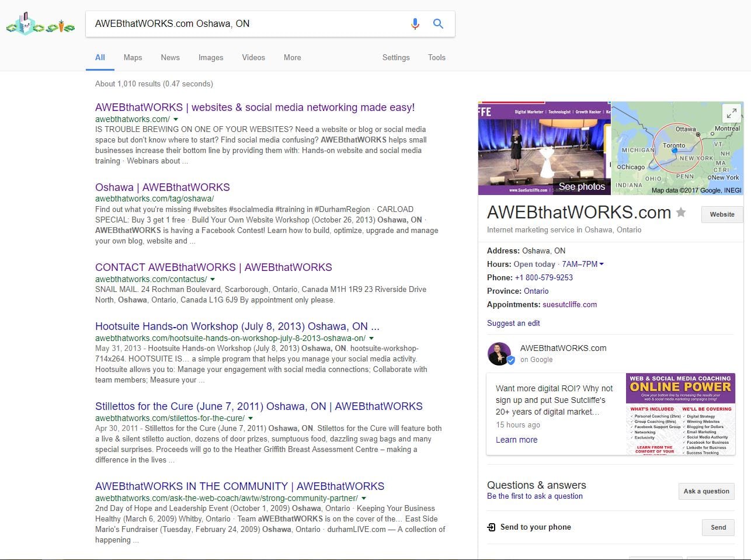Open the dropdown arrow beside strong-community-partner URL

364,498
